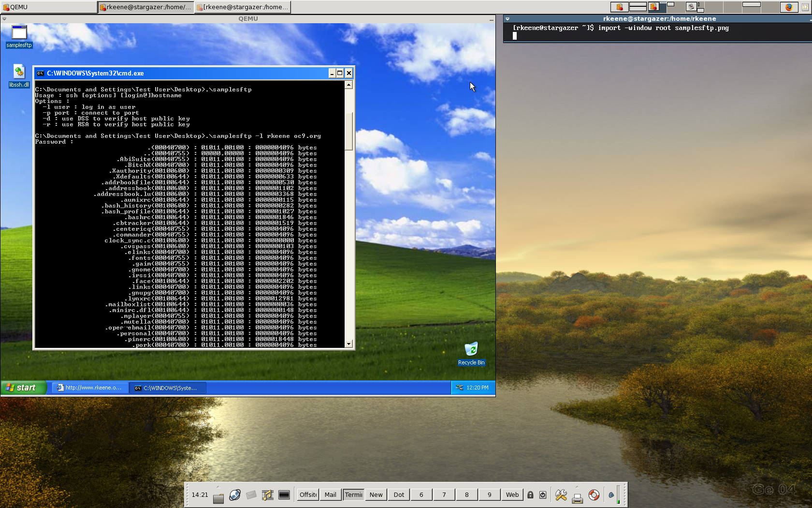812x508 pixels.
Task: Open the file manager folder icon in bottom panel
Action: 218,495
